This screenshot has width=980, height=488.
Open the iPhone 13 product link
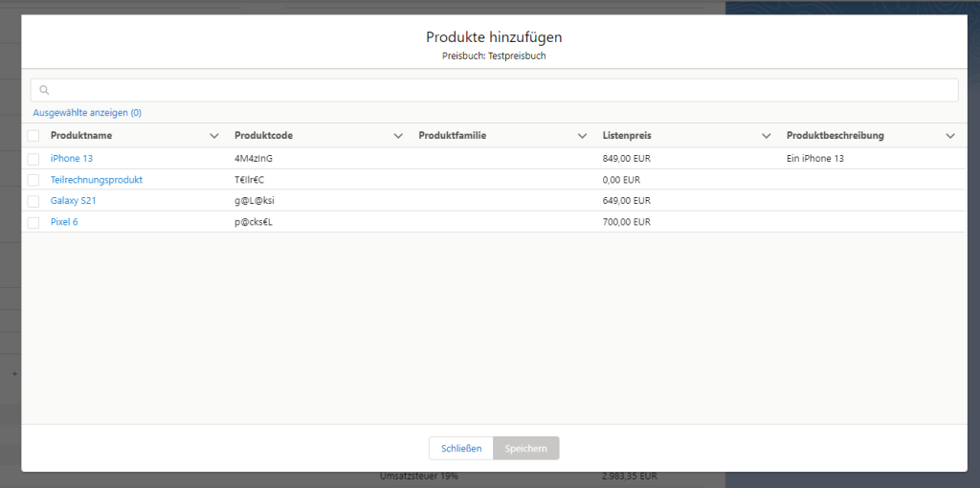[x=72, y=159]
